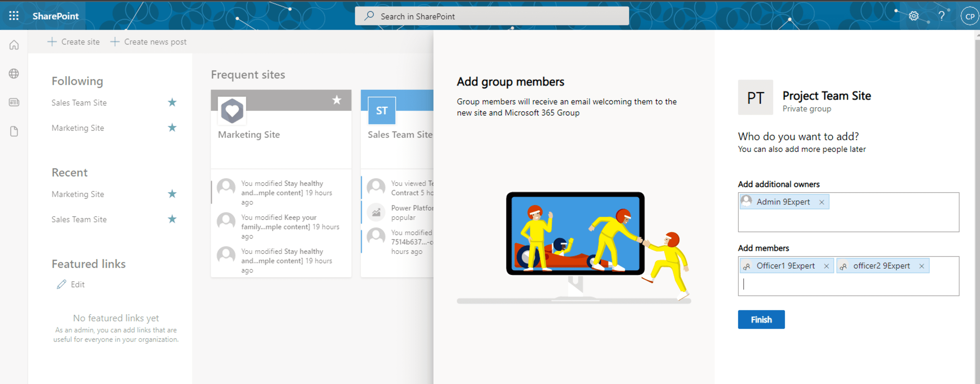This screenshot has width=980, height=384.
Task: Open the Help icon in the header
Action: 942,16
